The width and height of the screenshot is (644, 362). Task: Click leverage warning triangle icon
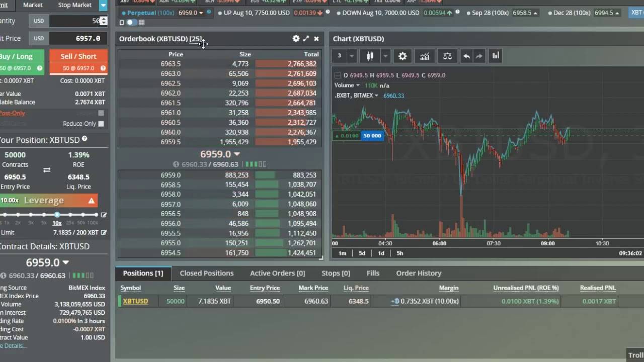91,201
